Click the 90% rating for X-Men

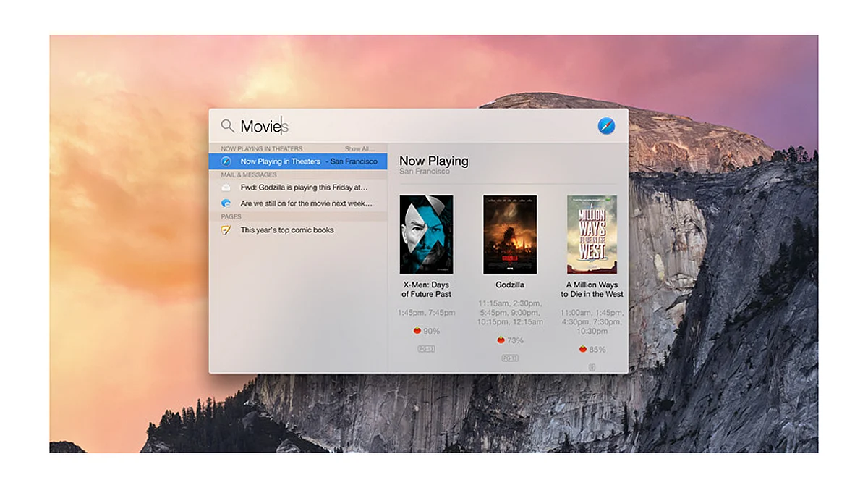tap(432, 331)
